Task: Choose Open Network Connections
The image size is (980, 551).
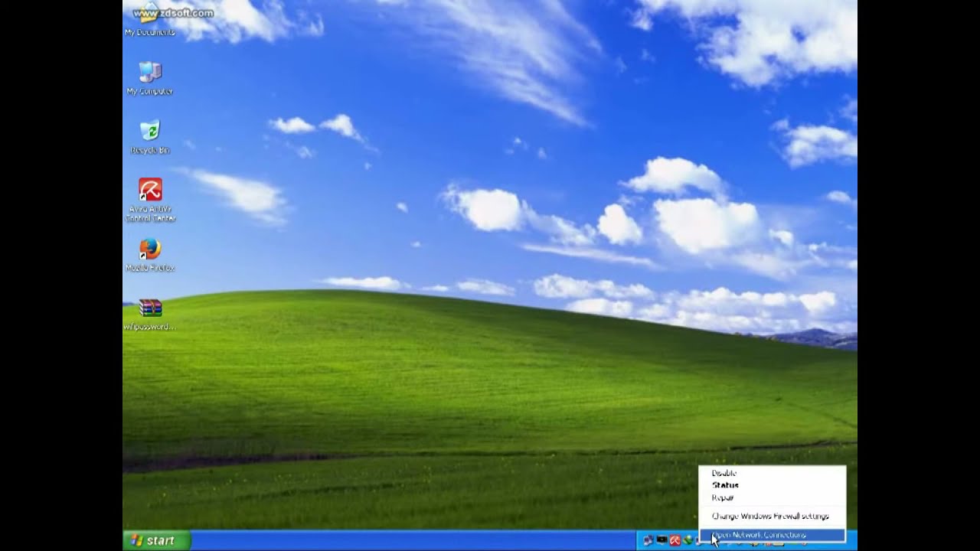Action: pos(772,535)
